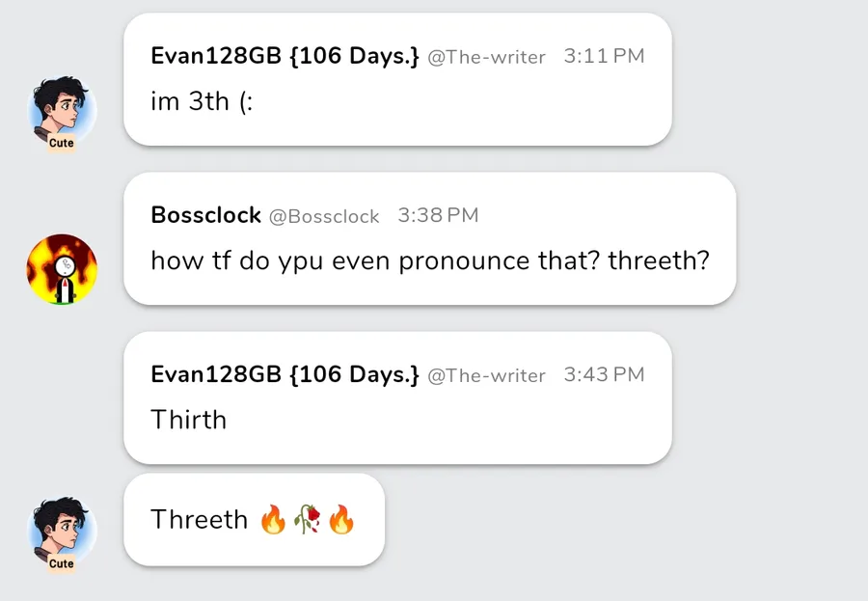Open the Bossclock display name
868x601 pixels.
(x=206, y=215)
